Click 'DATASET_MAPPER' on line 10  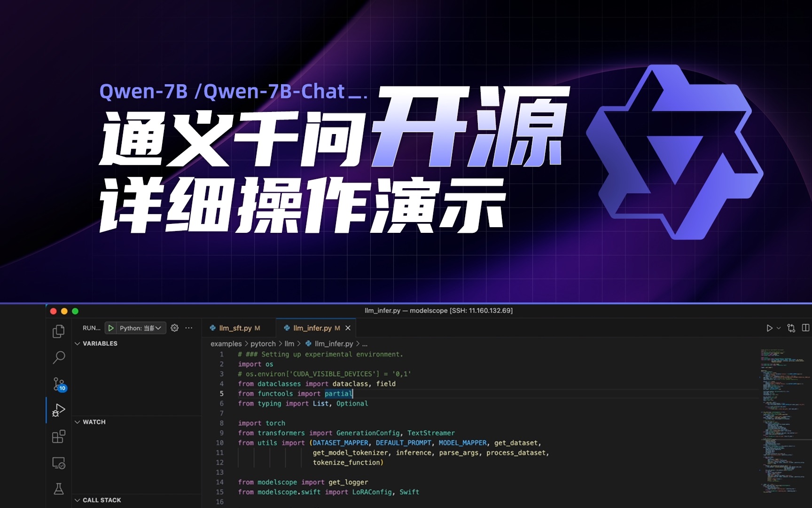pyautogui.click(x=341, y=443)
